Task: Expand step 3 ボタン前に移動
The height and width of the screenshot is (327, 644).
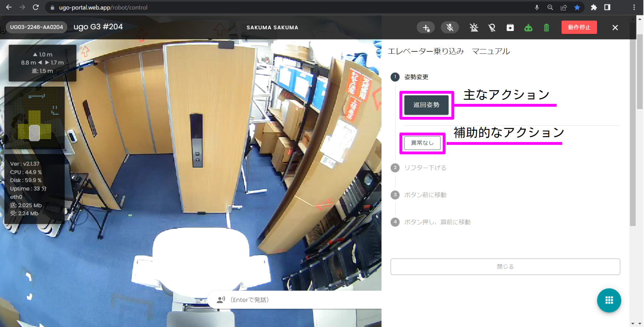Action: pos(425,195)
